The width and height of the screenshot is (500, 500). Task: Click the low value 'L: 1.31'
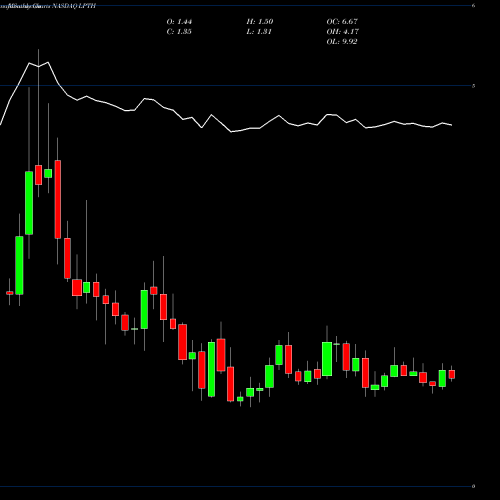pyautogui.click(x=259, y=32)
